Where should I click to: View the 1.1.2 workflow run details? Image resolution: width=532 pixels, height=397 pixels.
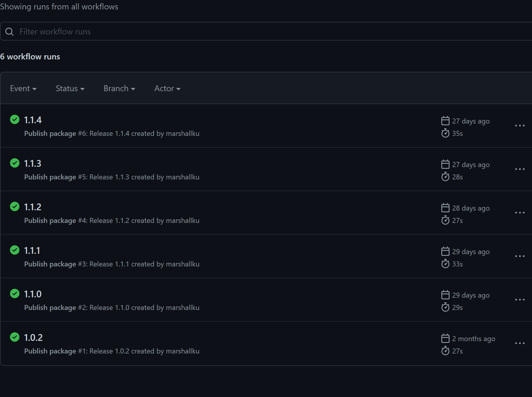point(33,207)
